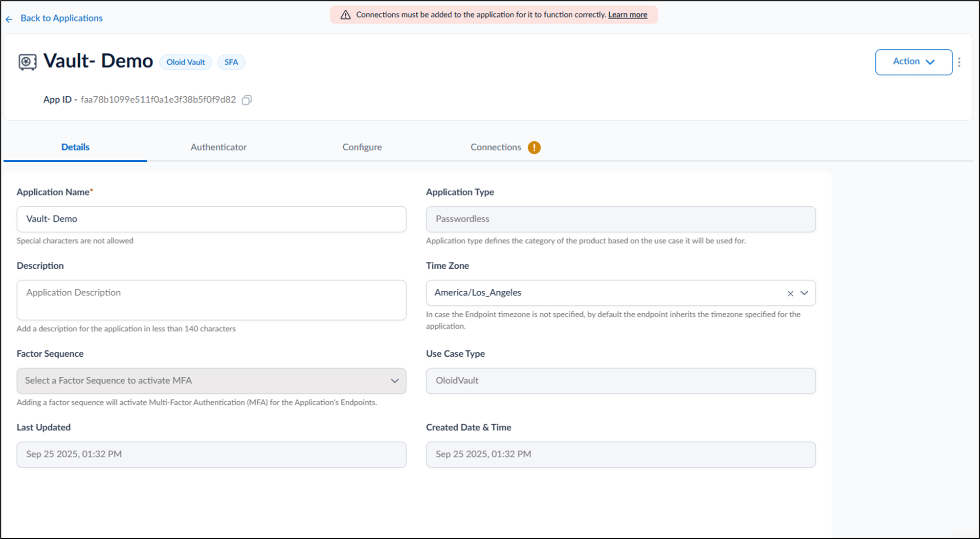Screen dimensions: 980x539
Task: Open the three-dot more options menu
Action: [x=959, y=62]
